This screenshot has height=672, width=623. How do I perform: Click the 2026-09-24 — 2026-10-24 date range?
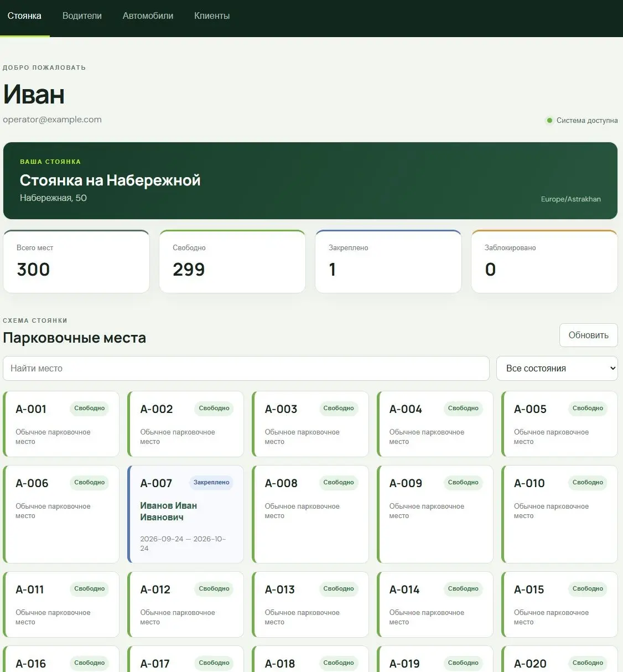pos(183,544)
